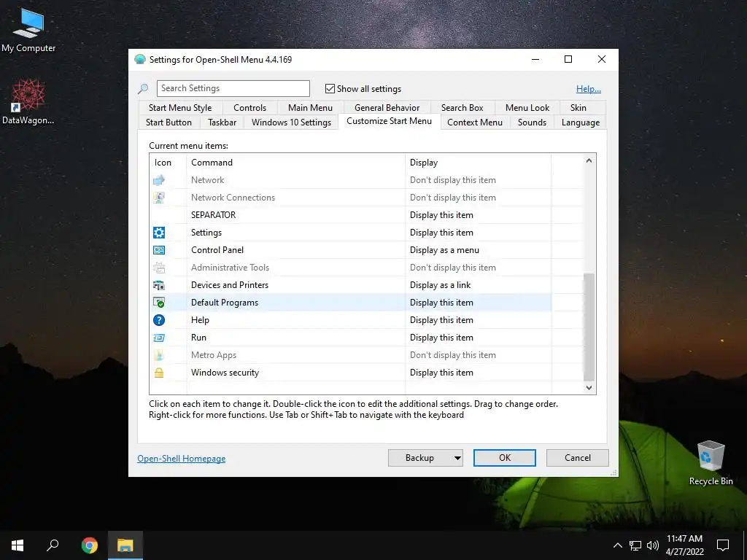Click the menu items scrollbar thumb
This screenshot has width=747, height=560.
click(x=589, y=327)
